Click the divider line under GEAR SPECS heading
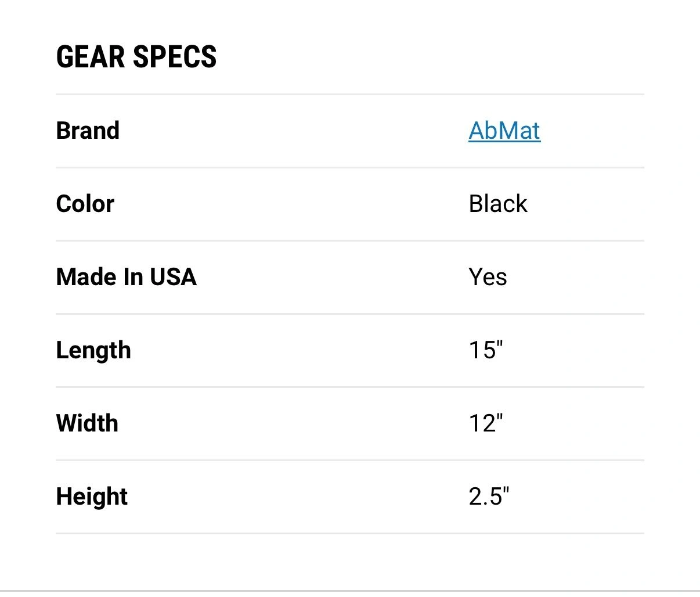The image size is (700, 597). click(x=350, y=94)
